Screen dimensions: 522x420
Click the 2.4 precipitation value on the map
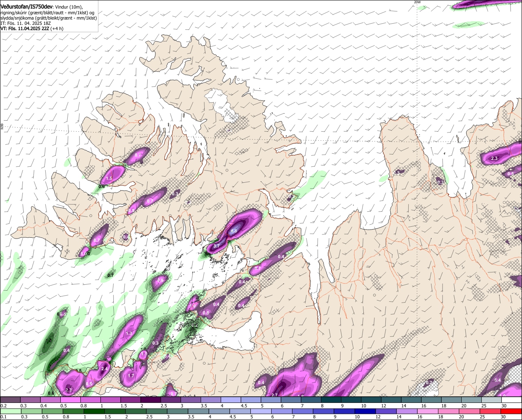tap(104, 369)
